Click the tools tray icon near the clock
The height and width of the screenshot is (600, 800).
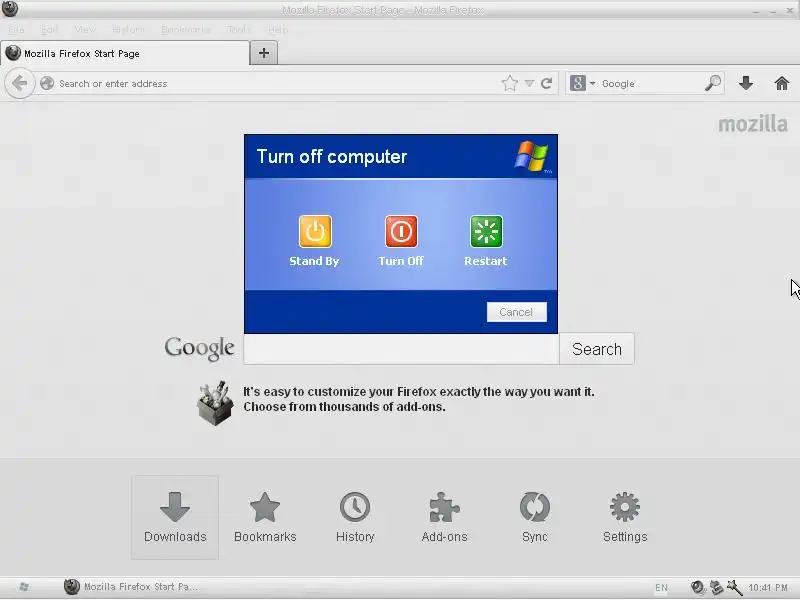[x=735, y=587]
